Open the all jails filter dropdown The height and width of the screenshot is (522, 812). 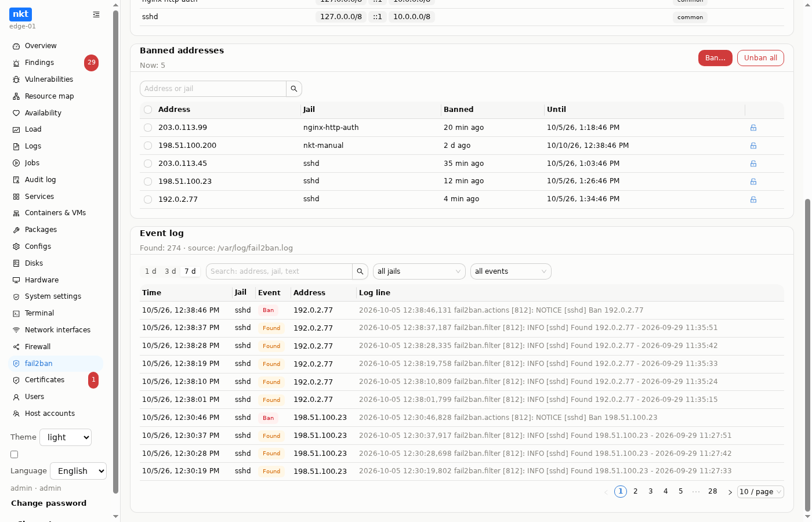[x=419, y=271]
